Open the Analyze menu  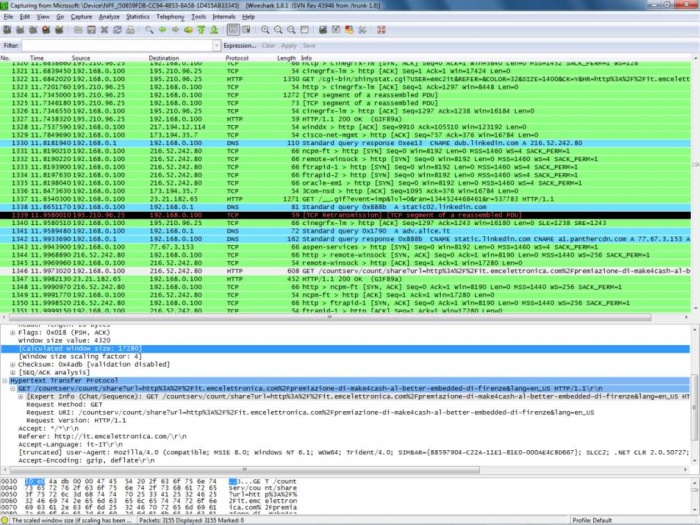pos(109,17)
